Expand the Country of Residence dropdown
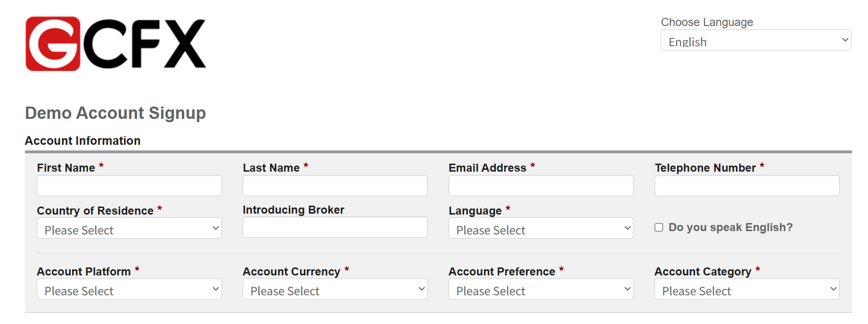Viewport: 868px width, 324px height. (x=129, y=228)
